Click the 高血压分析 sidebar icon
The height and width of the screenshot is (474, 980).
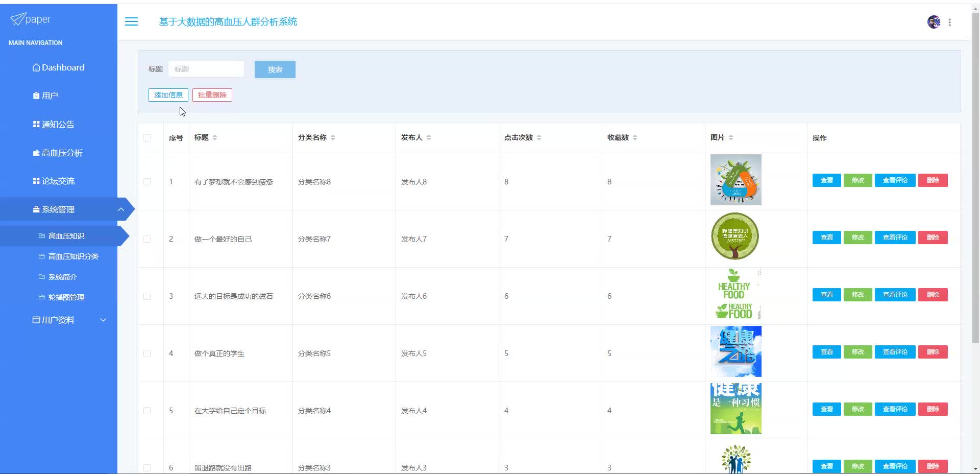click(36, 153)
